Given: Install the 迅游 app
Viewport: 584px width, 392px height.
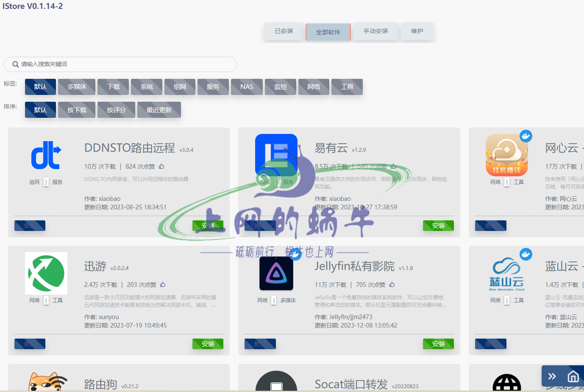Looking at the screenshot, I should 208,344.
